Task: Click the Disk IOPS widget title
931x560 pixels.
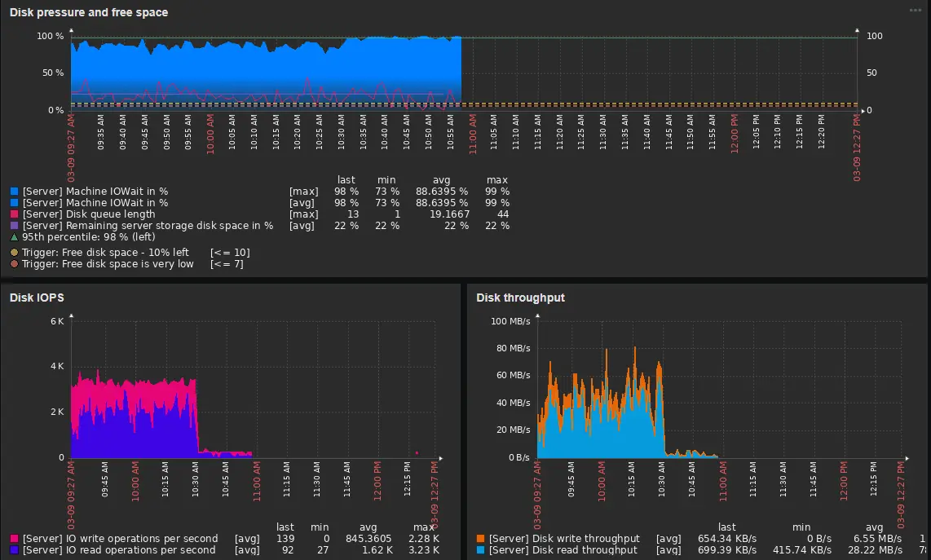Action: click(37, 298)
